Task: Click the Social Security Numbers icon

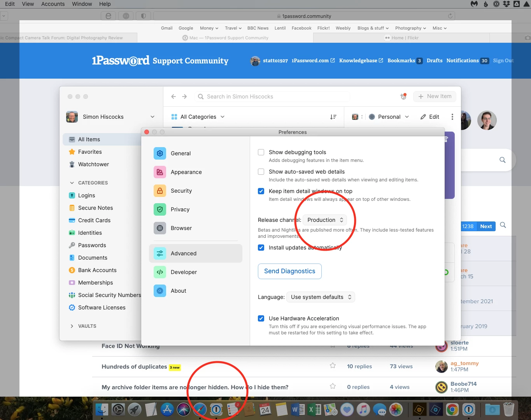Action: click(72, 295)
